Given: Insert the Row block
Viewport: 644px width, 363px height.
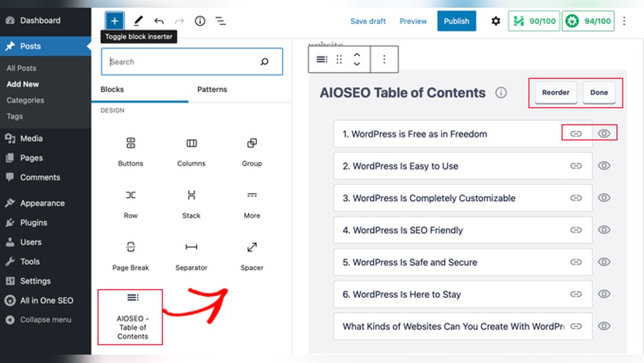Looking at the screenshot, I should tap(131, 204).
